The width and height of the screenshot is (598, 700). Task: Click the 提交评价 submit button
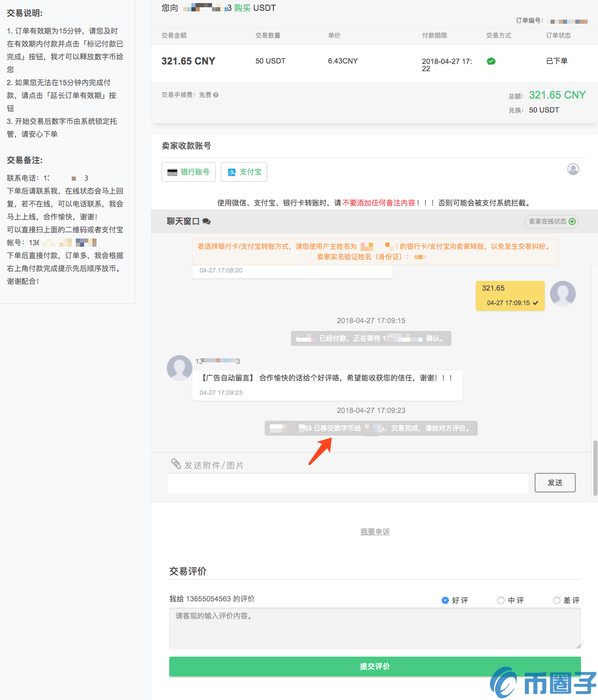click(x=375, y=666)
